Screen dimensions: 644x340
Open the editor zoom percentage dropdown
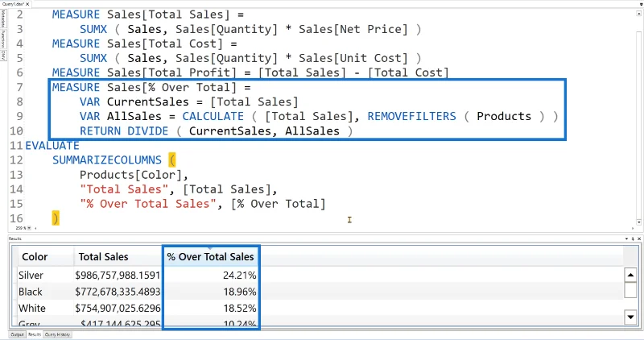click(x=29, y=228)
